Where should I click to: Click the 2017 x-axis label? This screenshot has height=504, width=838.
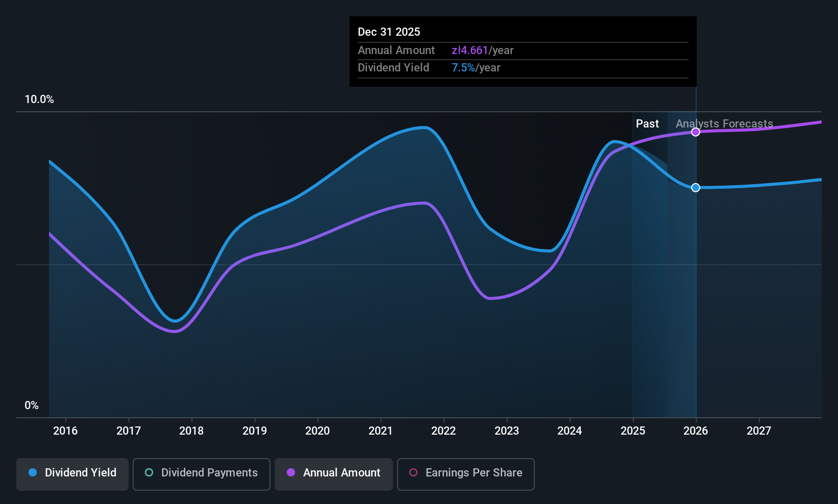click(129, 431)
